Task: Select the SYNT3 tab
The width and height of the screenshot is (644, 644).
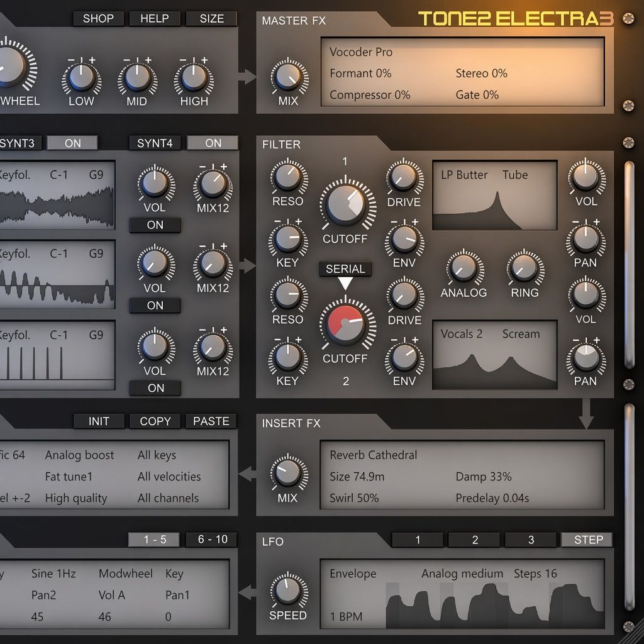Action: pos(19,143)
